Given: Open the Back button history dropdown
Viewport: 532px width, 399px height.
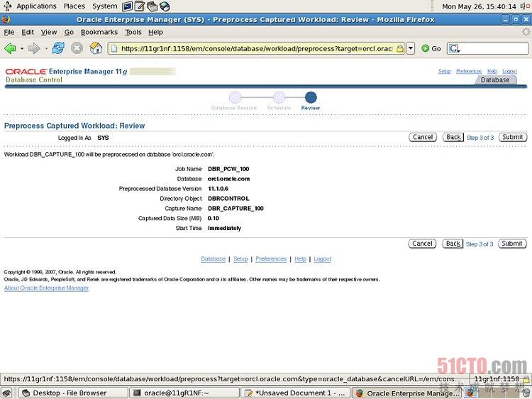Looking at the screenshot, I should (x=21, y=48).
